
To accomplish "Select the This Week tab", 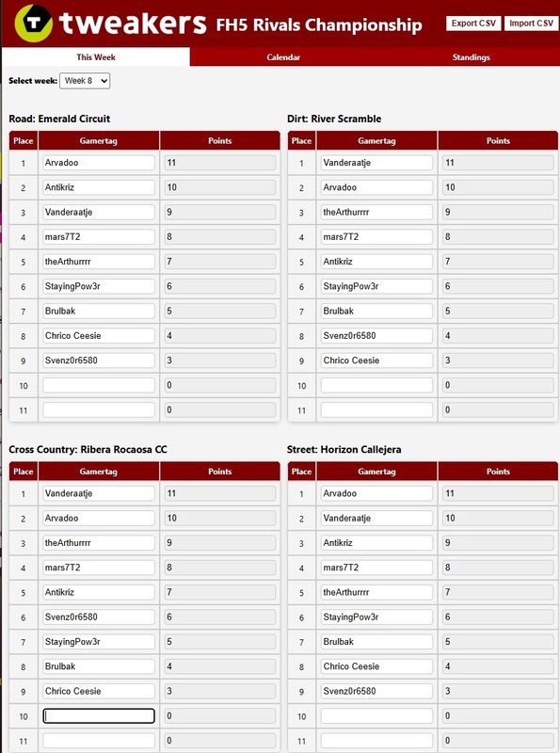I will tap(96, 57).
